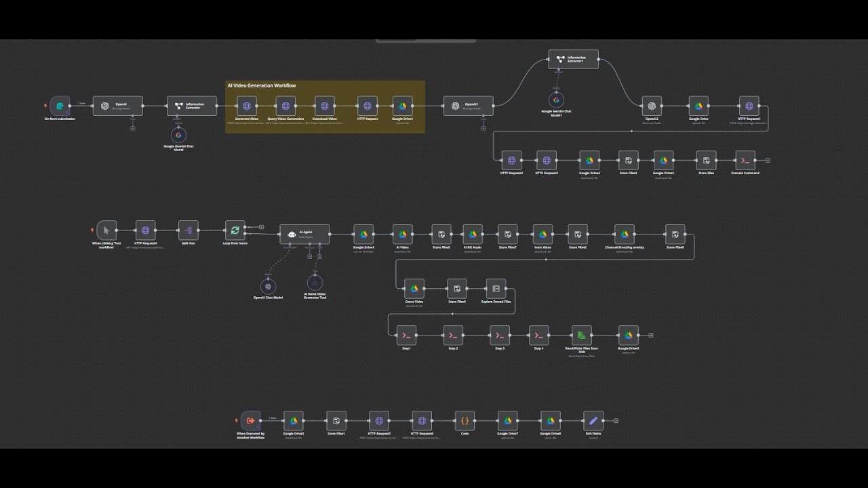The image size is (868, 488).
Task: Add tool to OpenAI1 node
Action: (483, 128)
